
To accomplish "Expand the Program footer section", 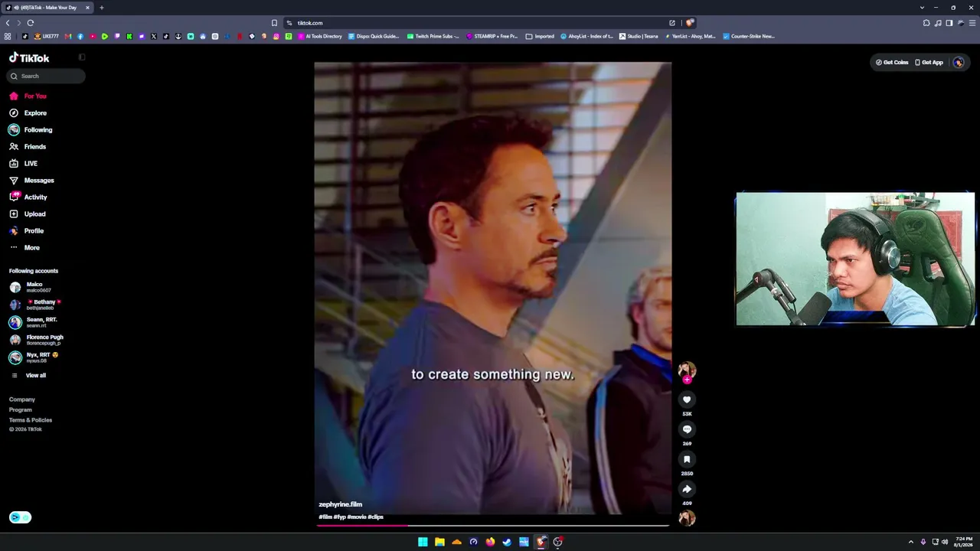I will 21,410.
